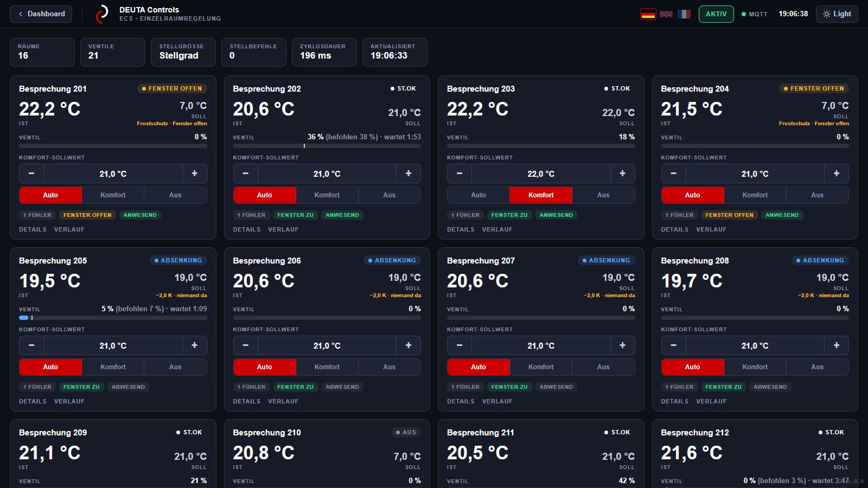Open Details for Besprechung 201

pyautogui.click(x=33, y=229)
